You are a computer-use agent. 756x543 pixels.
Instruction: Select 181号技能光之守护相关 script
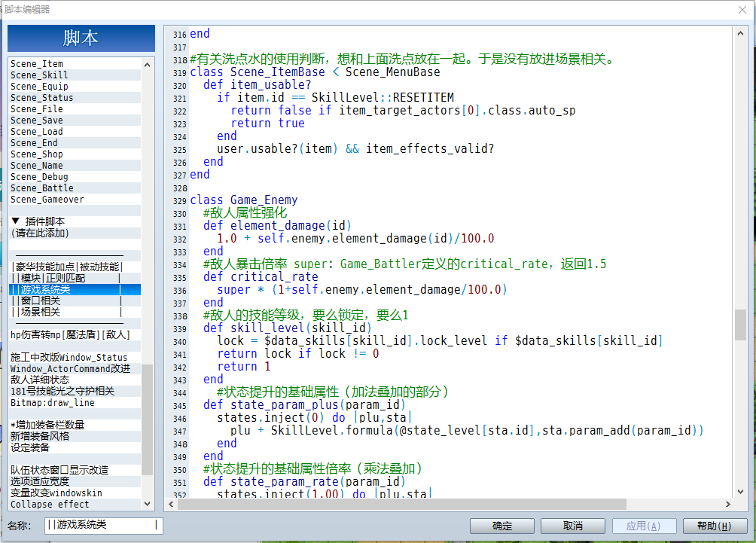[75, 391]
